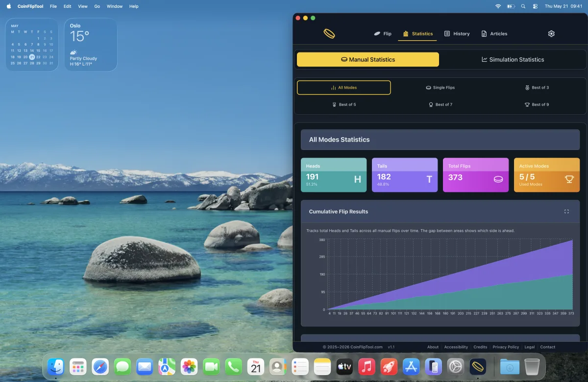The image size is (588, 382).
Task: Open Maps from the Dock
Action: click(167, 366)
